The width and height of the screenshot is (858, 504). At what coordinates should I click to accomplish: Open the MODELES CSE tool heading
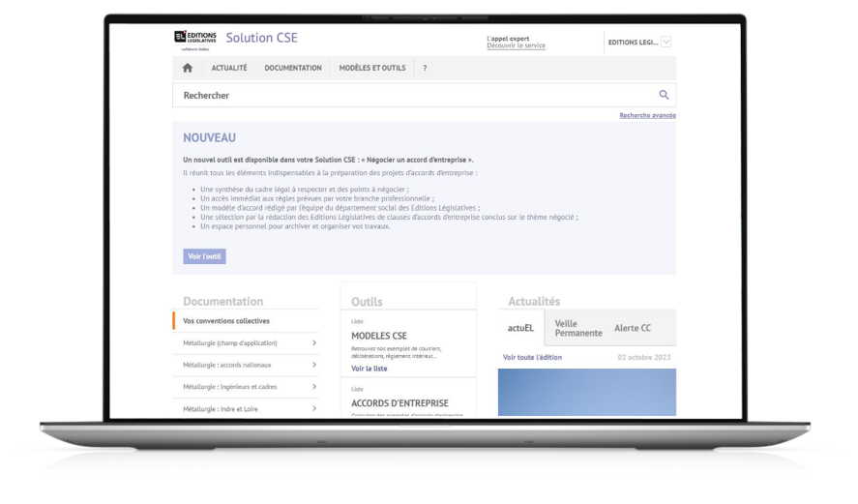pos(379,336)
